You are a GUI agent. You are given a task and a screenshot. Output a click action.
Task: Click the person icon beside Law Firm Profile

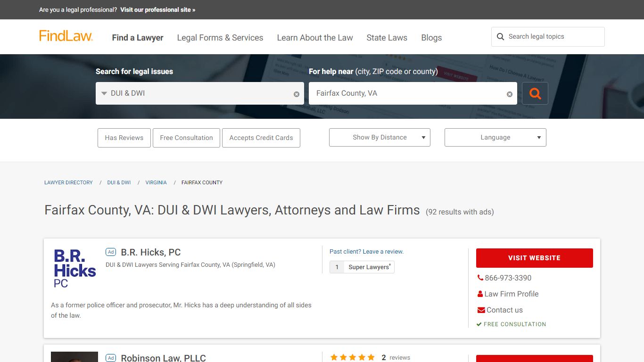(x=480, y=294)
